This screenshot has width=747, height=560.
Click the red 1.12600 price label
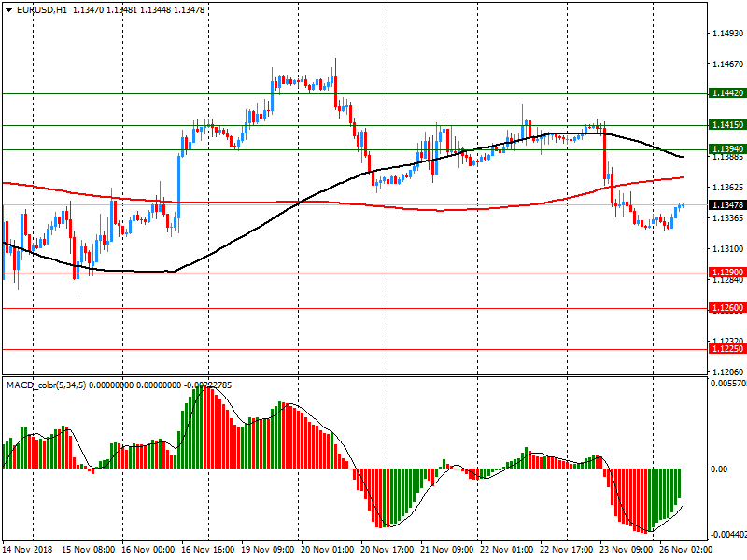click(x=726, y=308)
